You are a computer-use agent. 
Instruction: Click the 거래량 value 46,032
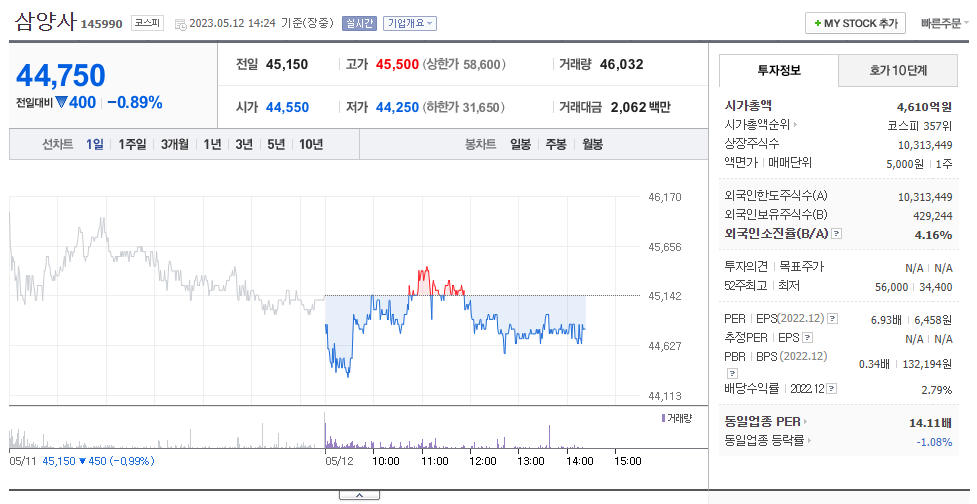(621, 64)
